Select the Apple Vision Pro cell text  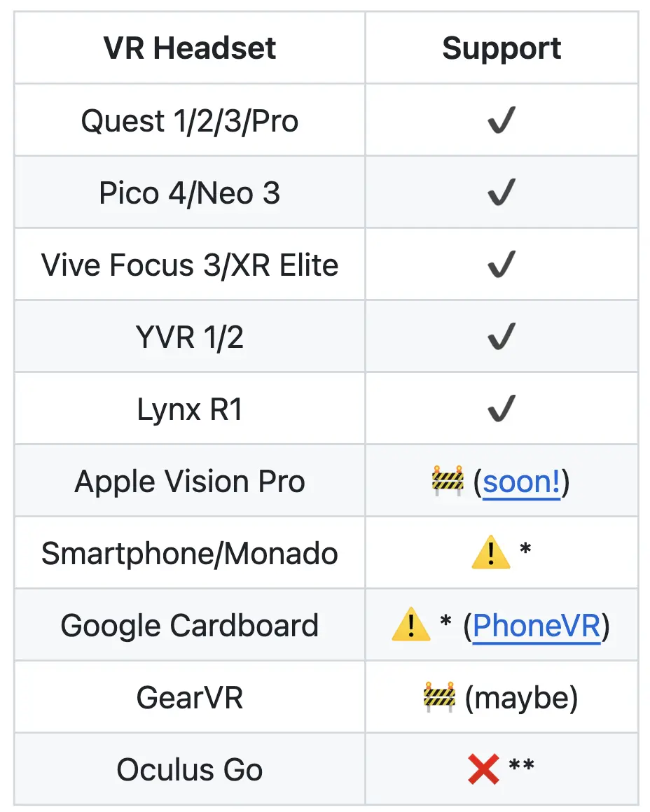click(x=190, y=482)
